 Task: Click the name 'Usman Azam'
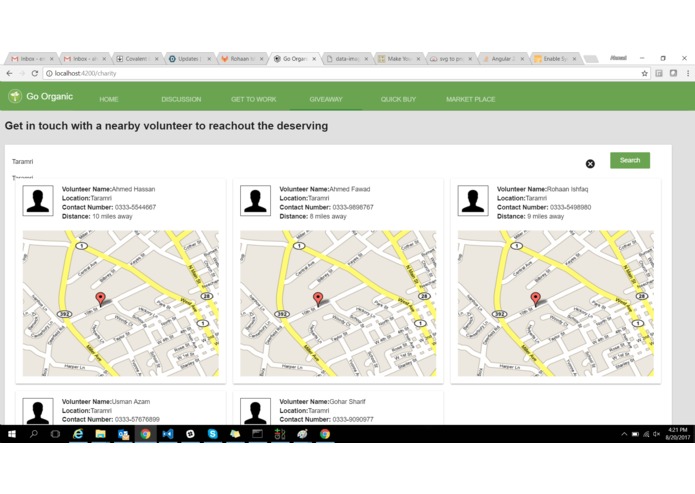[x=131, y=402]
